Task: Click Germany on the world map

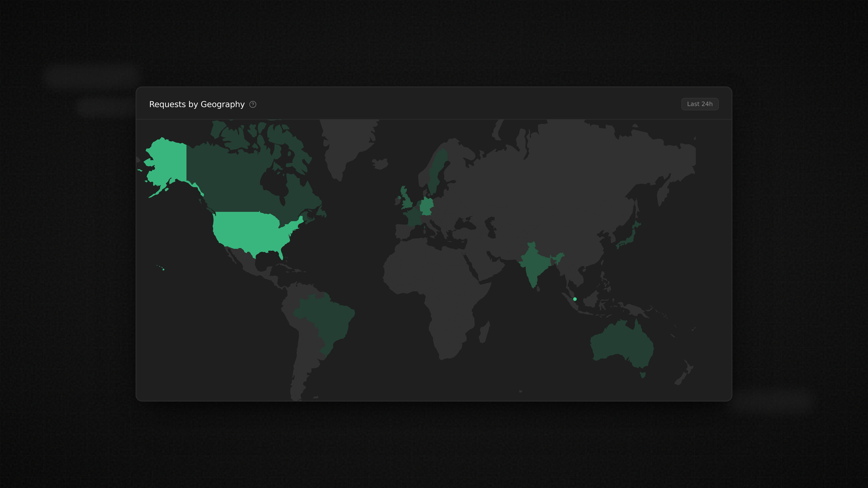Action: [427, 206]
